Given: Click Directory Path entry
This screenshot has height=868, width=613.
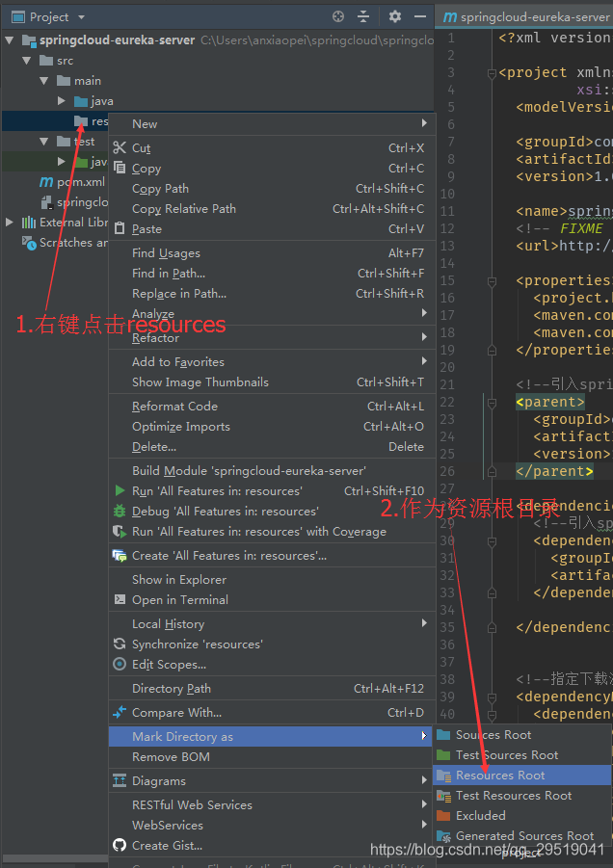Looking at the screenshot, I should (x=273, y=689).
